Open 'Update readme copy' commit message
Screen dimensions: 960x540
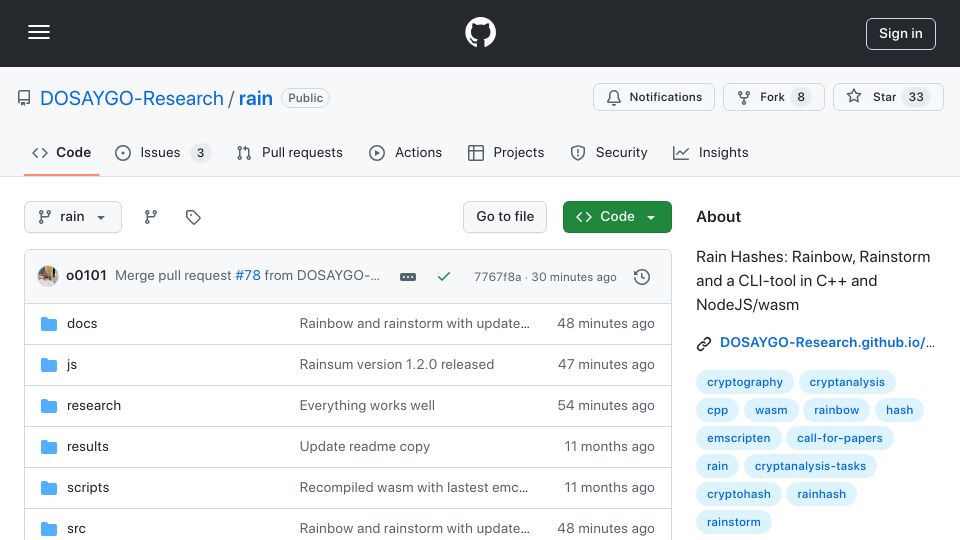[365, 446]
